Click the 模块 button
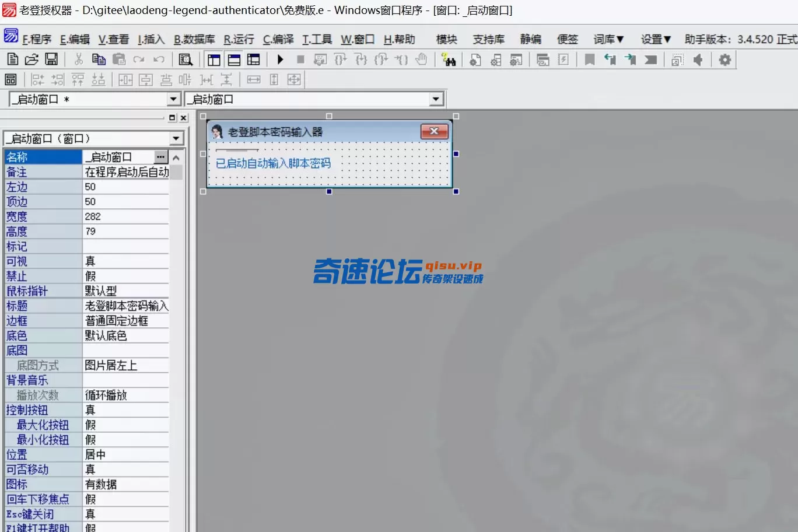798x532 pixels. point(446,39)
